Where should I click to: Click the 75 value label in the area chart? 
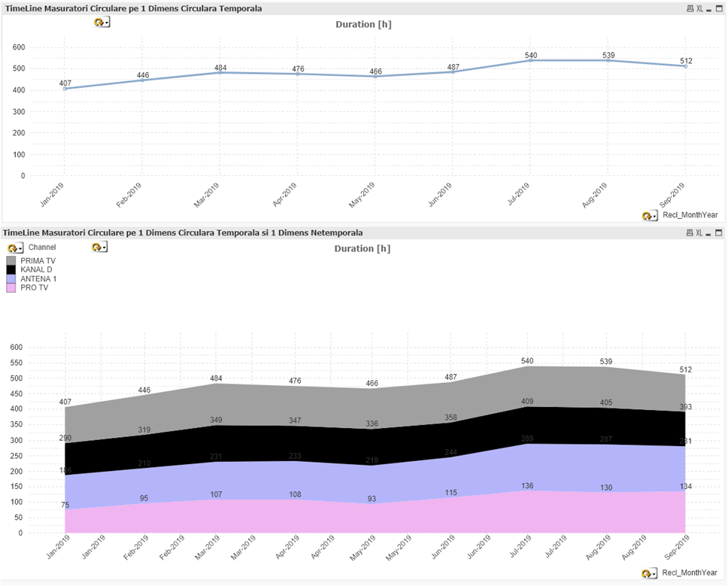(65, 506)
